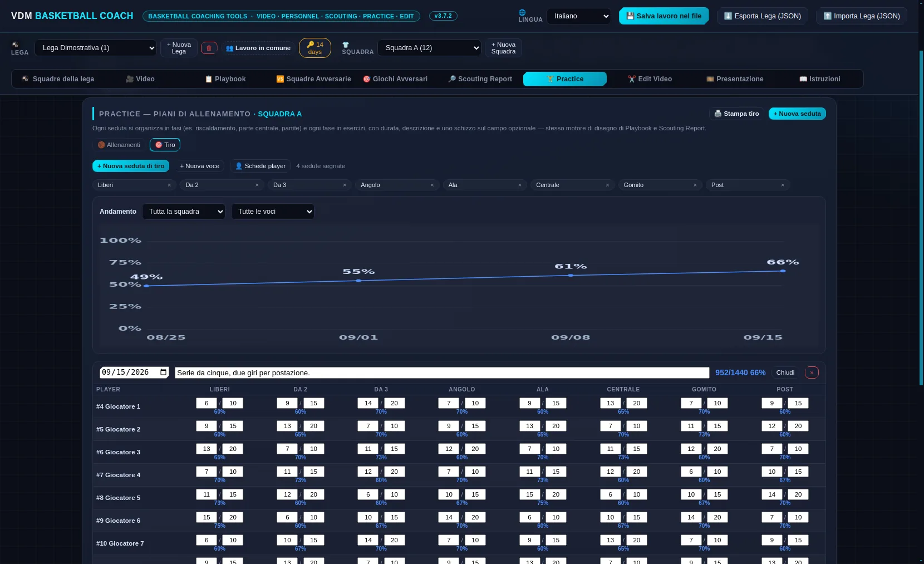Screen dimensions: 924x564
Task: Delete league with red trash icon
Action: (209, 48)
